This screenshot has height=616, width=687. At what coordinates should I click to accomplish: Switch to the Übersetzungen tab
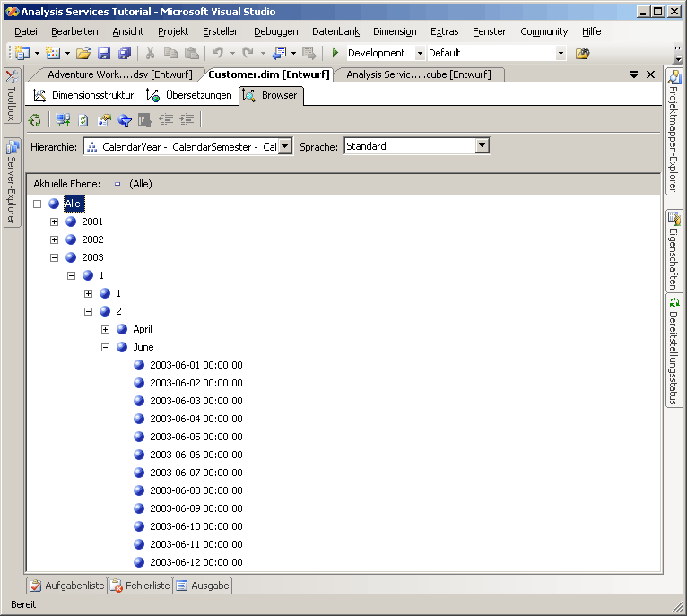tap(191, 95)
